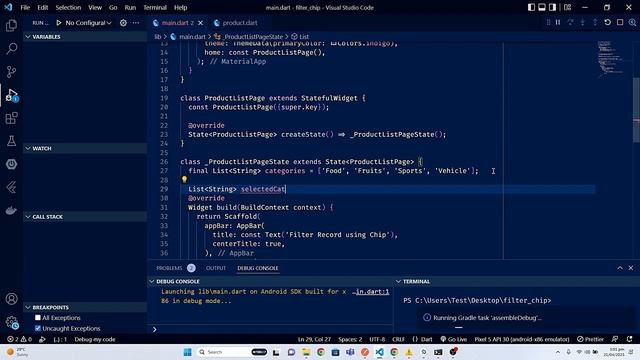Open the Source Control view

click(11, 72)
